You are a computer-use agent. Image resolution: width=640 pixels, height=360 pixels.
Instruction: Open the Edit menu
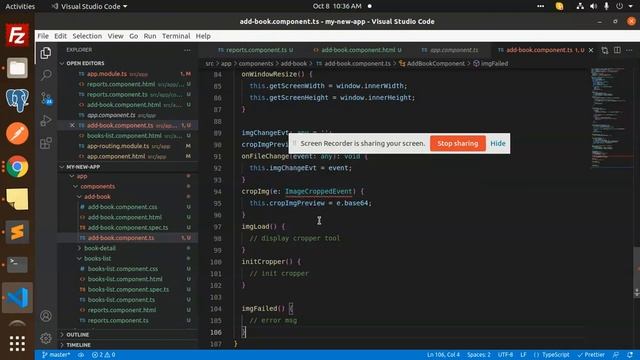(x=60, y=36)
